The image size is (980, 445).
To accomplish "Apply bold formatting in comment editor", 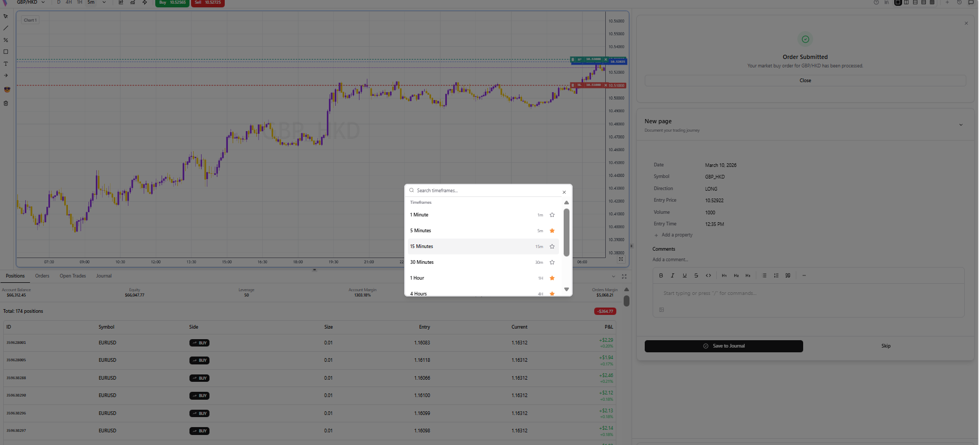I will (661, 275).
